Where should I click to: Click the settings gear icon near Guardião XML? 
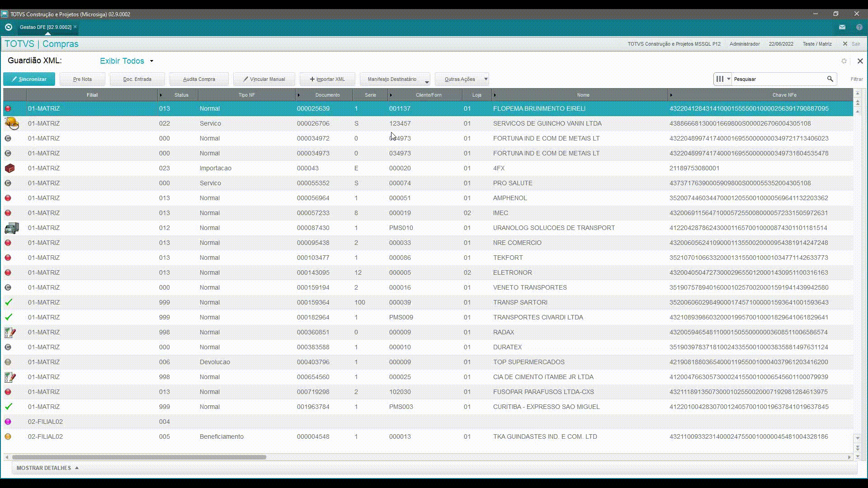(x=844, y=61)
